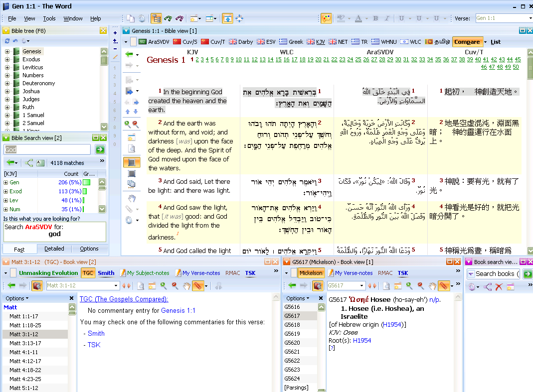Open the Tools menu
The width and height of the screenshot is (533, 392).
tap(49, 18)
